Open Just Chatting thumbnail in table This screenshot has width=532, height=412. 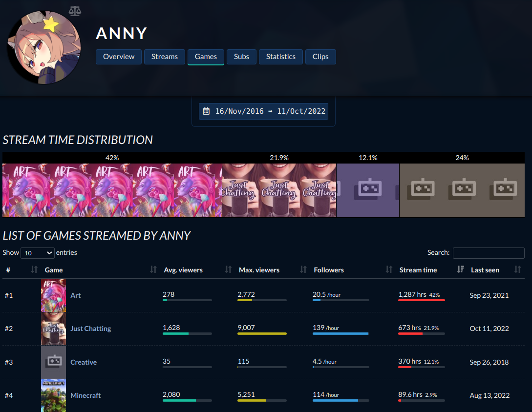[54, 329]
